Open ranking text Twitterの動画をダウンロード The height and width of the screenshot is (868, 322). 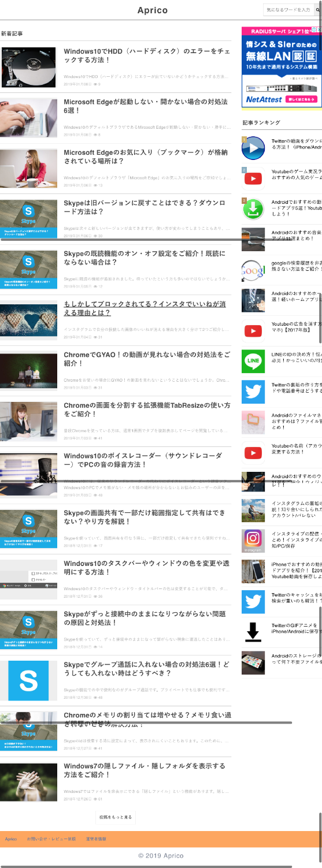tap(297, 144)
